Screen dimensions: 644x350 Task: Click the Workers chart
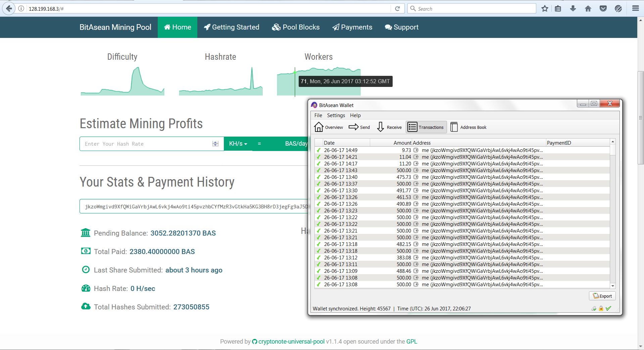tap(319, 81)
